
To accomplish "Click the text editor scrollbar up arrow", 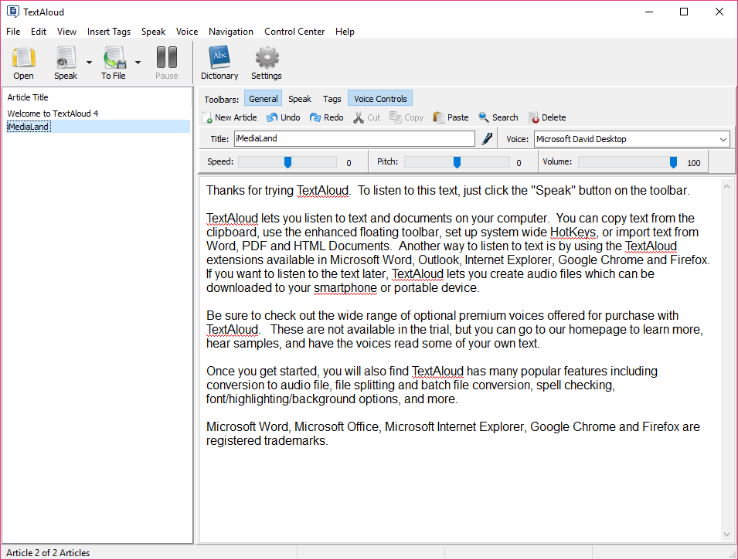I will pos(726,186).
